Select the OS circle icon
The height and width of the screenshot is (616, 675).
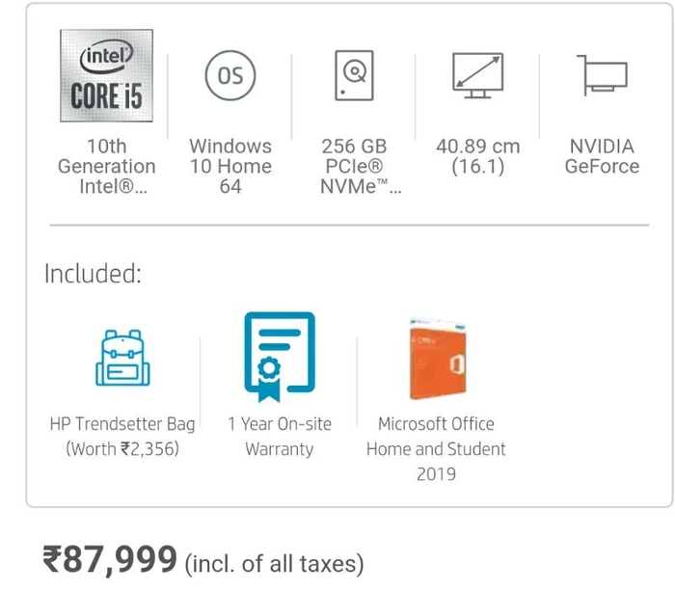coord(230,75)
